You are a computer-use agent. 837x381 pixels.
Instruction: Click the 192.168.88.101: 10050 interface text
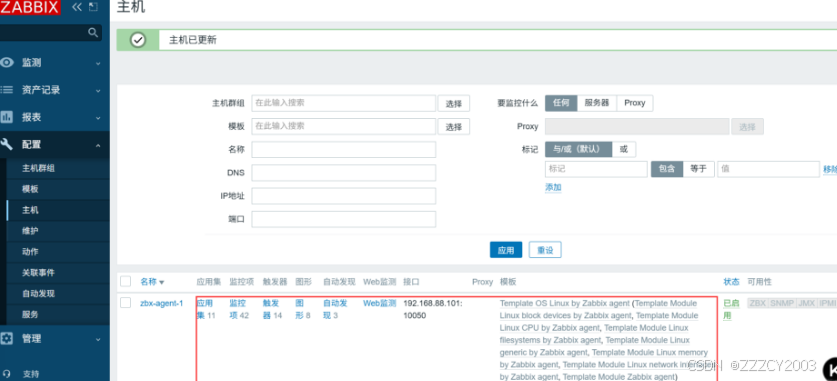coord(432,309)
